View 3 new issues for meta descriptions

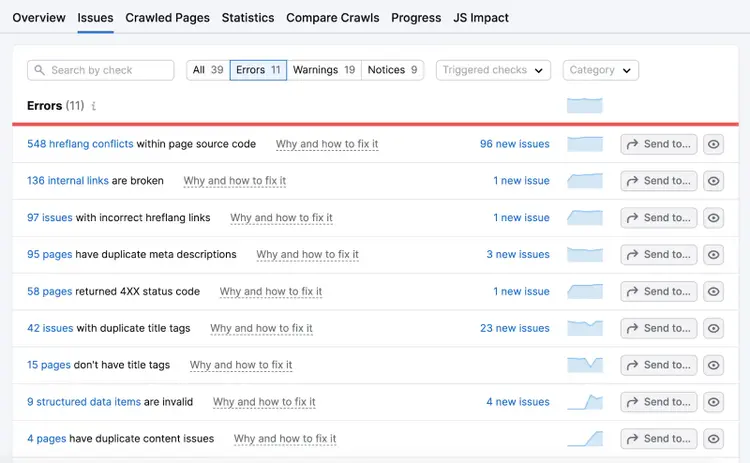pyautogui.click(x=518, y=254)
